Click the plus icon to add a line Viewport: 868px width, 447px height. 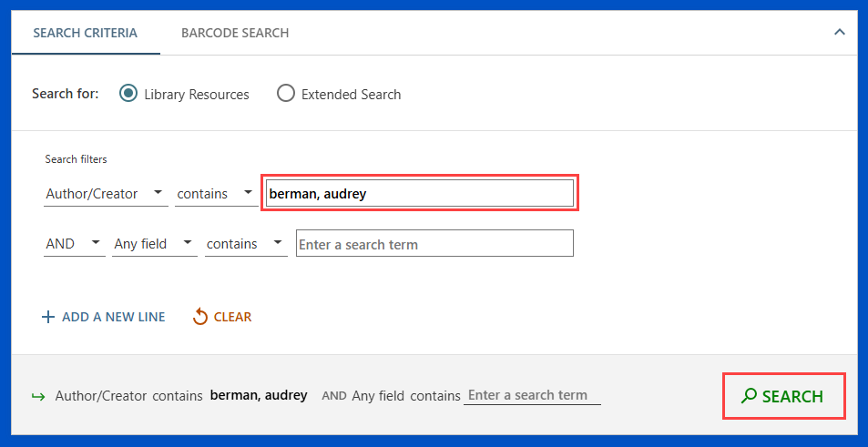click(x=48, y=318)
